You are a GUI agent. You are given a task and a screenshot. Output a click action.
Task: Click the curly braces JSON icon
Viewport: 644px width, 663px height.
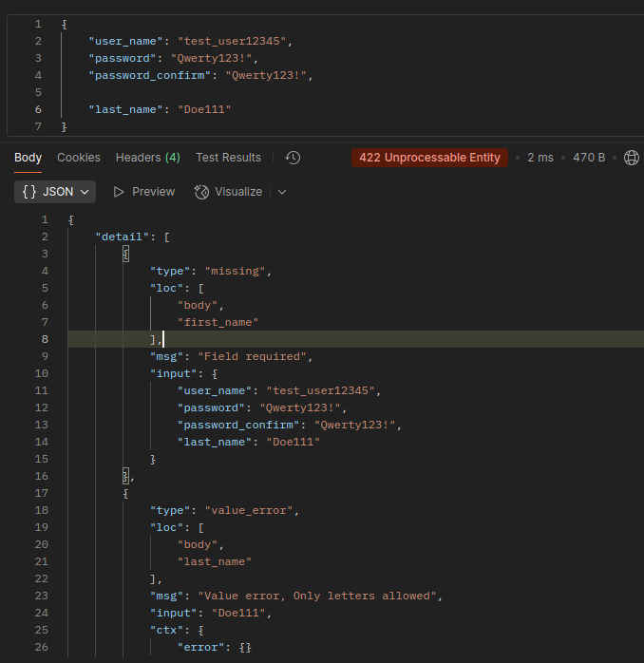point(29,192)
